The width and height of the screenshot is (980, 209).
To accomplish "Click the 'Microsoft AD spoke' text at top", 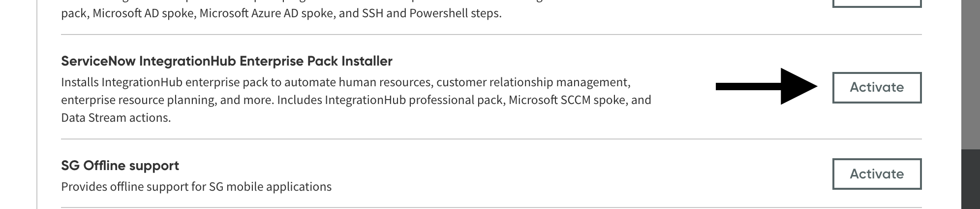I will click(x=143, y=13).
